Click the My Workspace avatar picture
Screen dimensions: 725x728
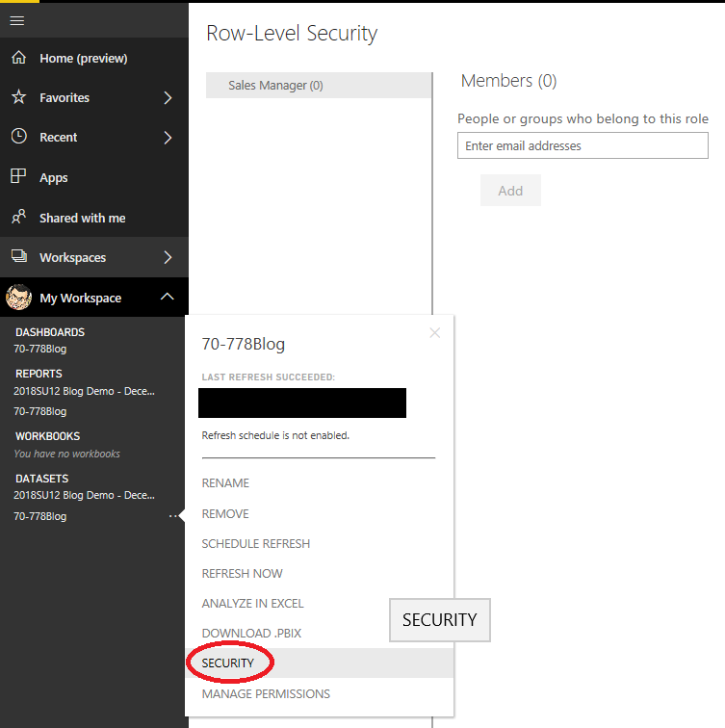coord(18,298)
